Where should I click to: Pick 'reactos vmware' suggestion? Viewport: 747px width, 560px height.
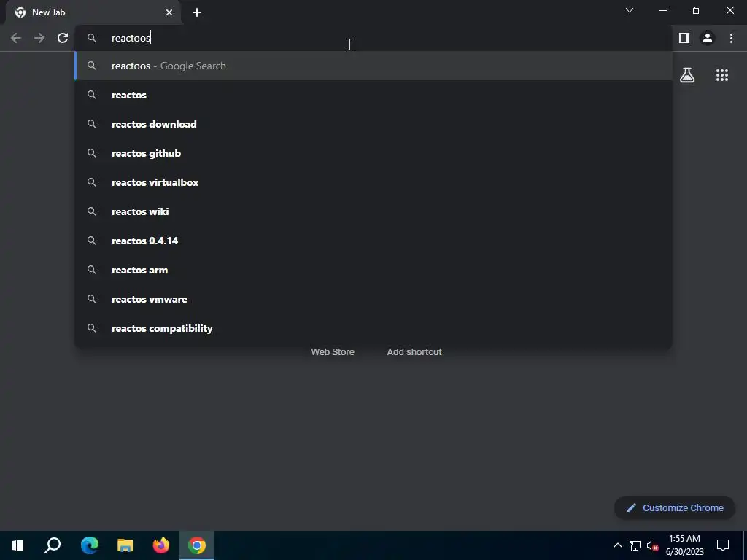tap(373, 299)
